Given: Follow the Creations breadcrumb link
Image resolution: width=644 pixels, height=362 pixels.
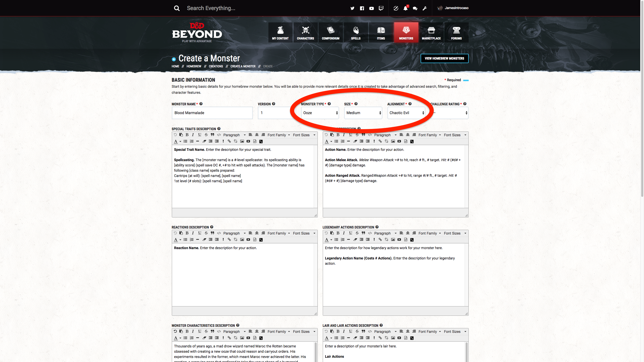Looking at the screenshot, I should 216,66.
